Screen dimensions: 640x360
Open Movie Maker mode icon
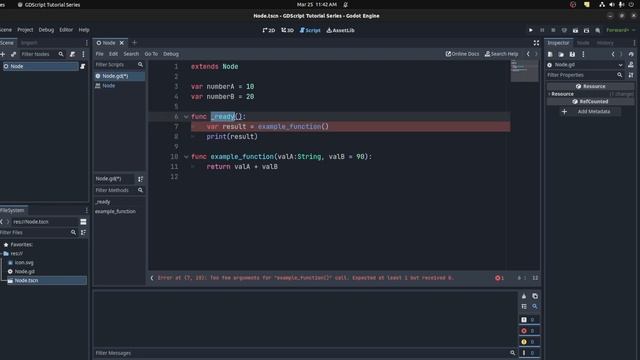(598, 30)
